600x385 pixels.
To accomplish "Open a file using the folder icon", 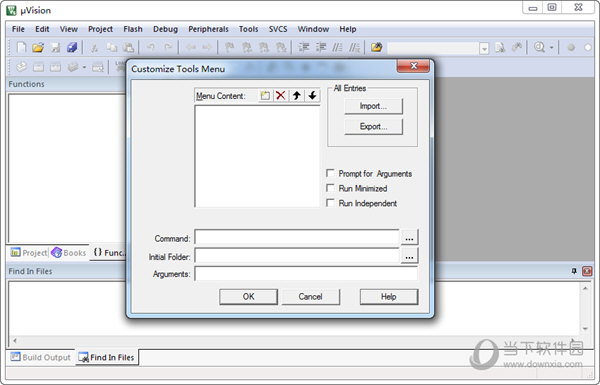I will 38,47.
